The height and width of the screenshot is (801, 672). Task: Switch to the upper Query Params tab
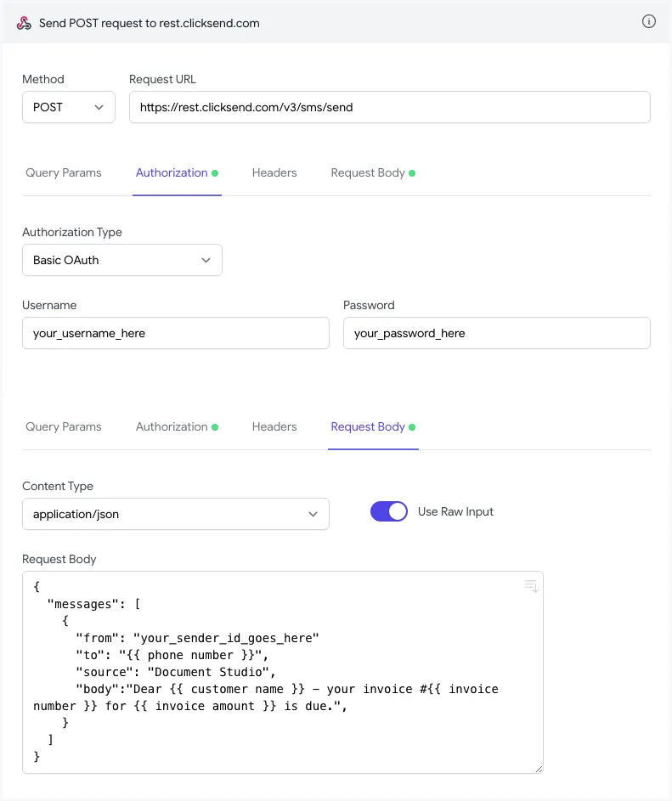pyautogui.click(x=64, y=172)
